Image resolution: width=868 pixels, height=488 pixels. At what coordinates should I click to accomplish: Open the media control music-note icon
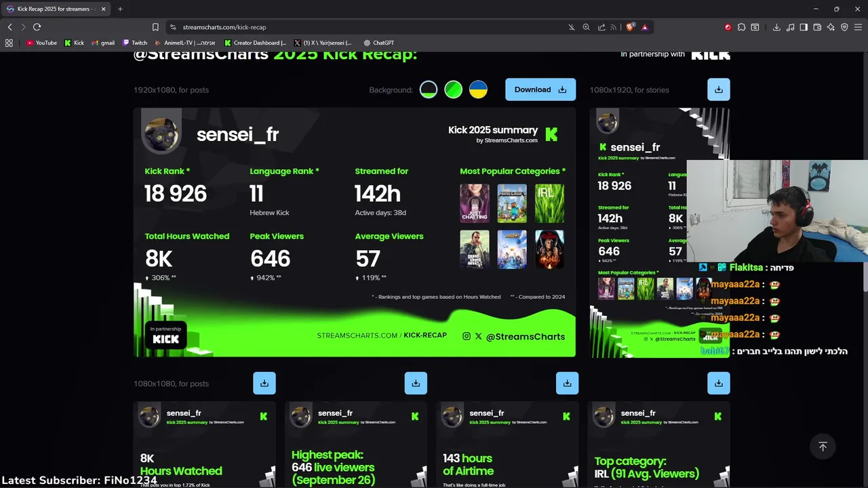pos(790,27)
